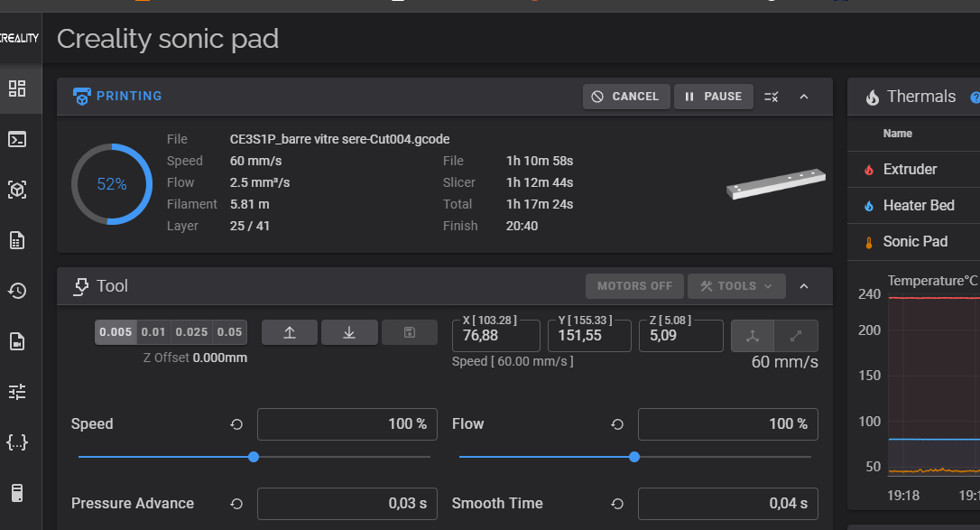Click the X position input field

pos(496,336)
